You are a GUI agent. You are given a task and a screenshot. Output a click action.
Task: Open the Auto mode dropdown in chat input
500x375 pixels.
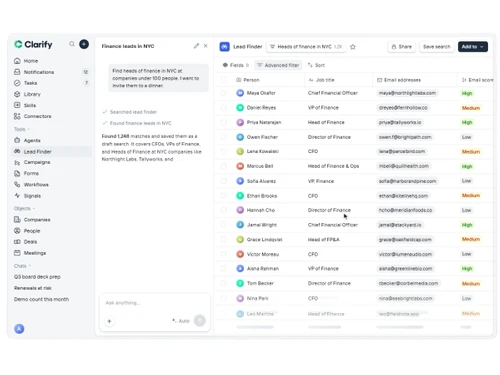181,321
